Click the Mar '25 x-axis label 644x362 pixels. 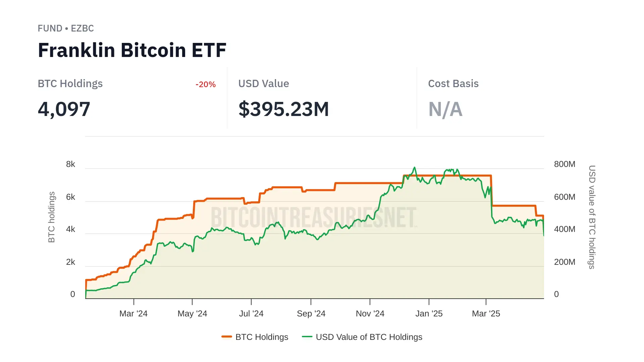(x=486, y=314)
